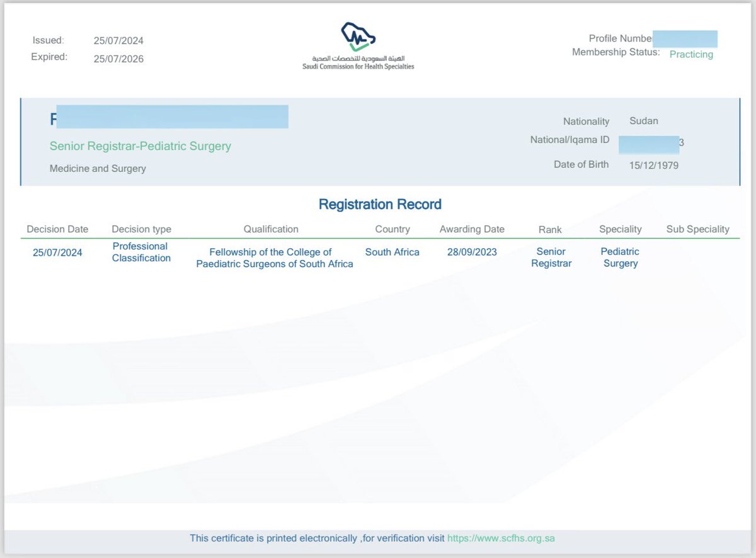The image size is (756, 558).
Task: Click the 'National/Iqama ID' label
Action: pos(570,140)
